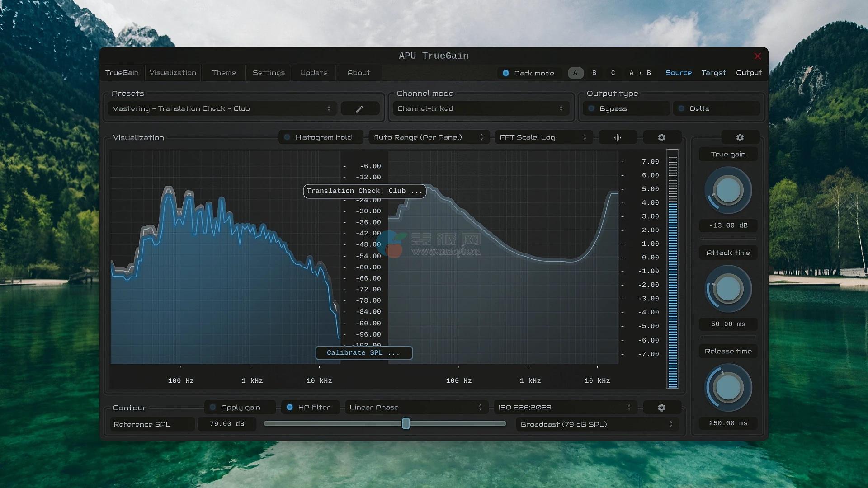The image size is (868, 488).
Task: Click the Attack time knob
Action: pyautogui.click(x=728, y=289)
